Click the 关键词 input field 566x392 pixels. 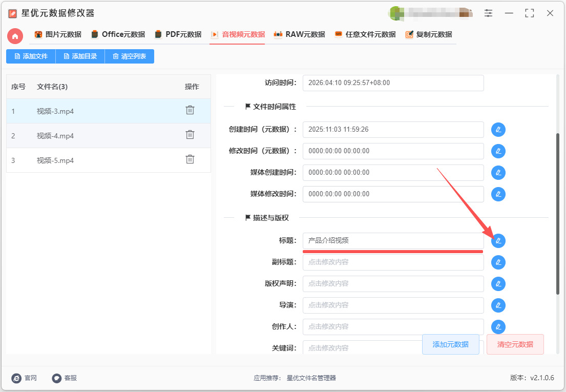[x=362, y=347]
